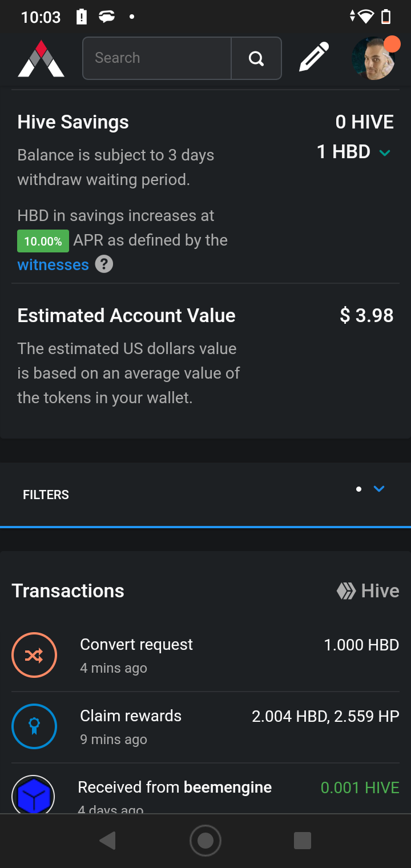The image size is (411, 868).
Task: Tap the 10.00% APR green badge
Action: tap(43, 241)
